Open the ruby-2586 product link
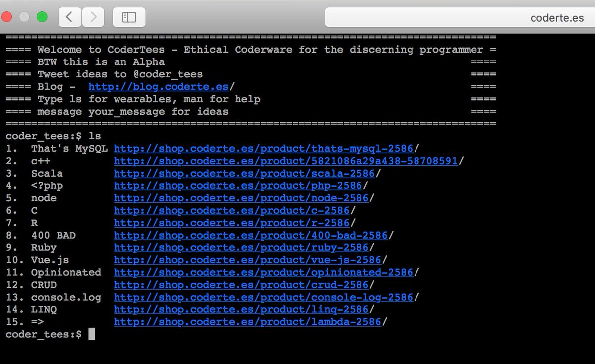Image resolution: width=595 pixels, height=364 pixels. point(241,248)
